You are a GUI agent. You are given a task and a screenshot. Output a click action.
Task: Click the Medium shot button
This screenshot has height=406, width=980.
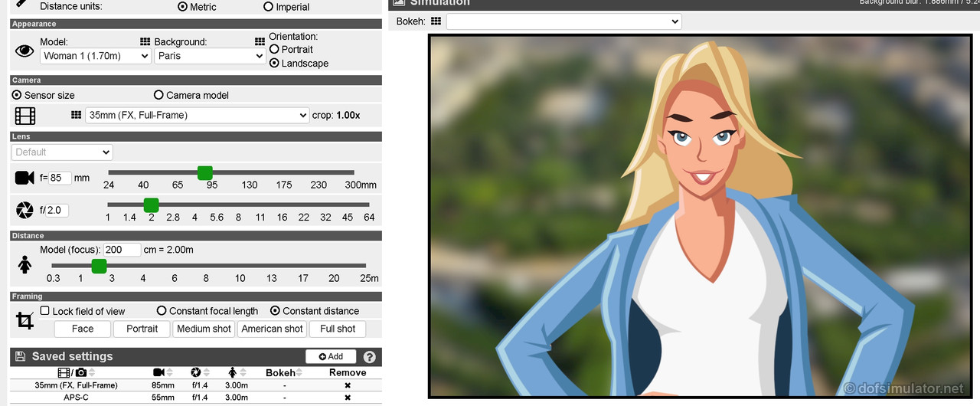click(x=204, y=329)
